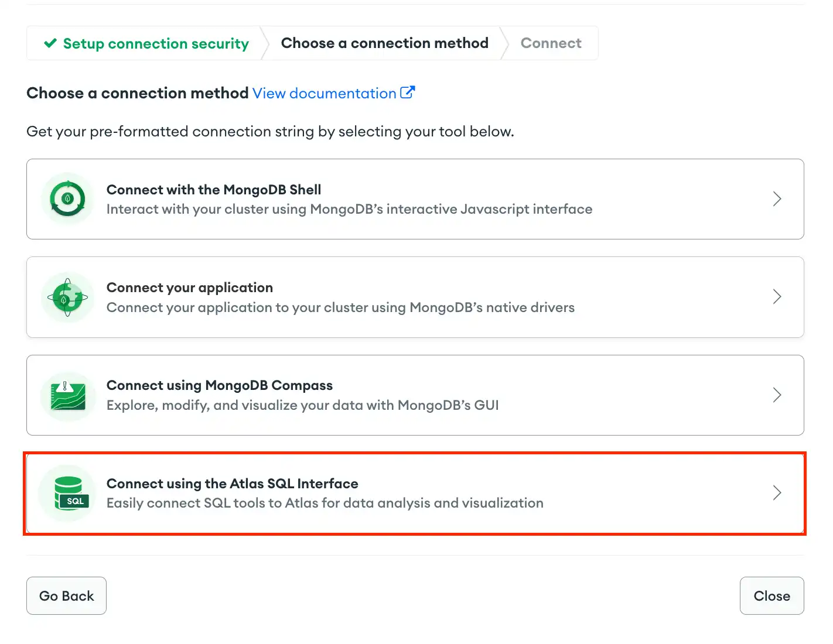Switch to the Connect step

[x=551, y=43]
